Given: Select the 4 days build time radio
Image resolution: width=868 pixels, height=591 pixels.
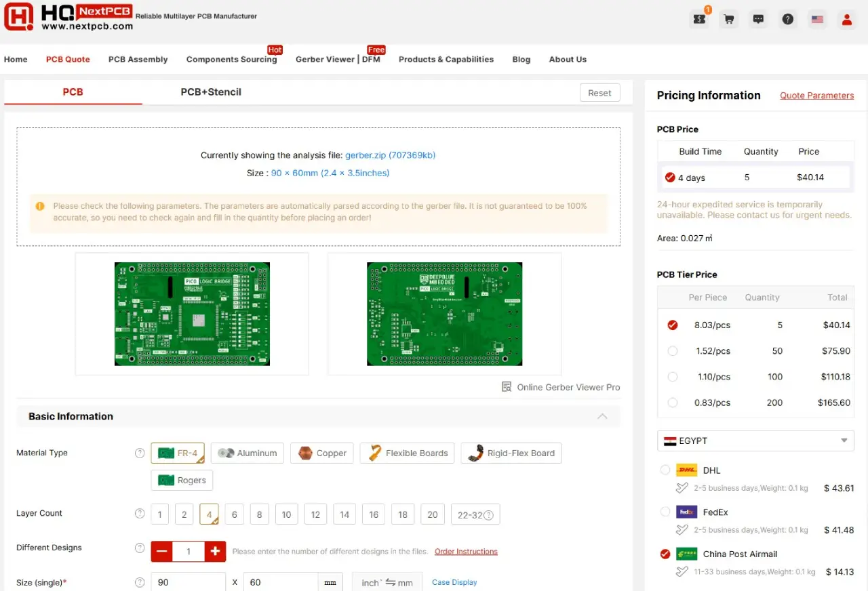Looking at the screenshot, I should pyautogui.click(x=670, y=178).
